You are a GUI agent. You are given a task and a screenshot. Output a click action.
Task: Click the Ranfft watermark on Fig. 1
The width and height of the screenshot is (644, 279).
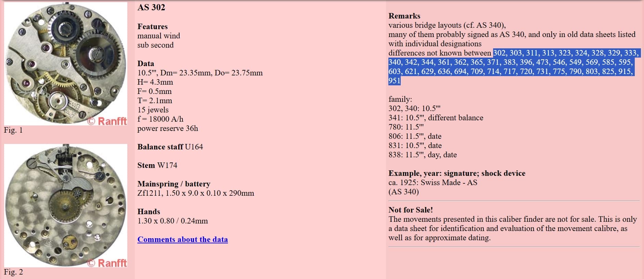(x=107, y=121)
